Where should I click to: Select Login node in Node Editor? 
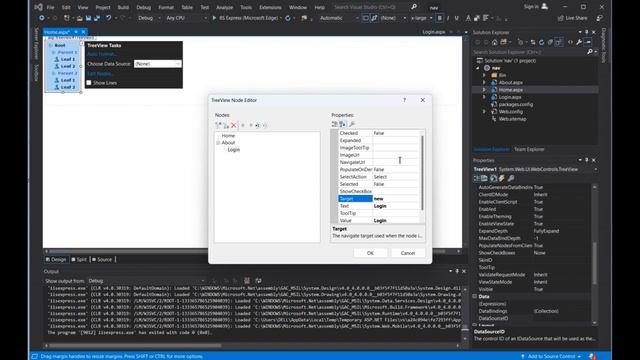233,150
